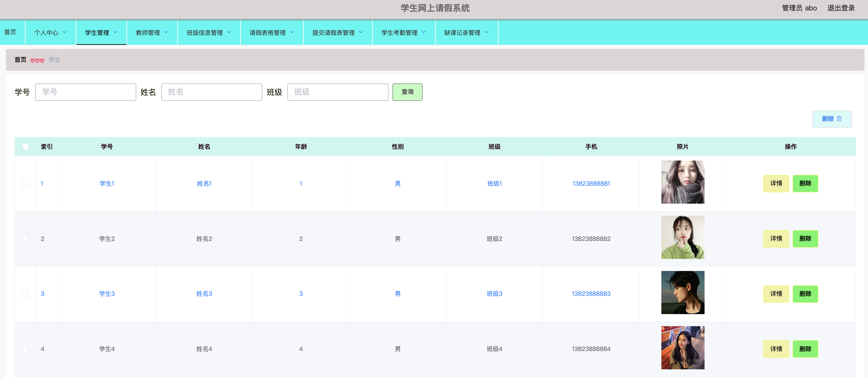This screenshot has width=868, height=379.
Task: Click the 查询 search button
Action: tap(407, 92)
